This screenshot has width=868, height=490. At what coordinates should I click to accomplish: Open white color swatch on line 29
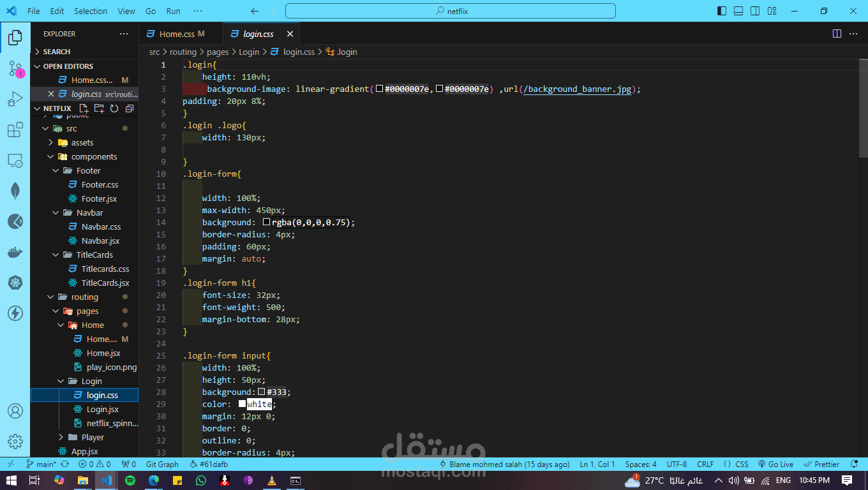(243, 404)
